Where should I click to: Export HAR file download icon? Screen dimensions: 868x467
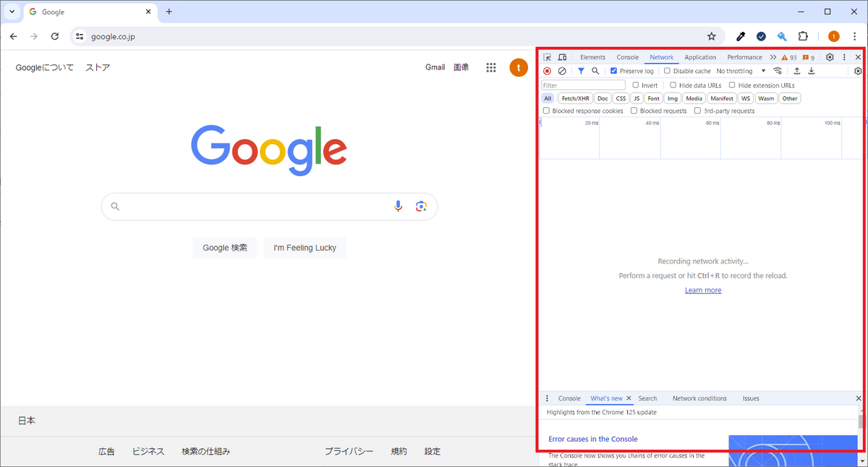(x=811, y=71)
